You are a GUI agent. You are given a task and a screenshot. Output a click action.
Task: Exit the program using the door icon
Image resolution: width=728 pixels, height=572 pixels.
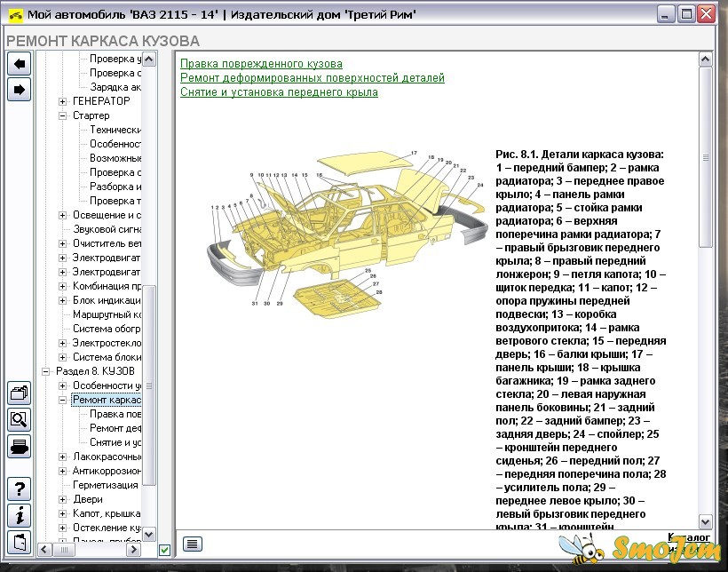[x=19, y=543]
